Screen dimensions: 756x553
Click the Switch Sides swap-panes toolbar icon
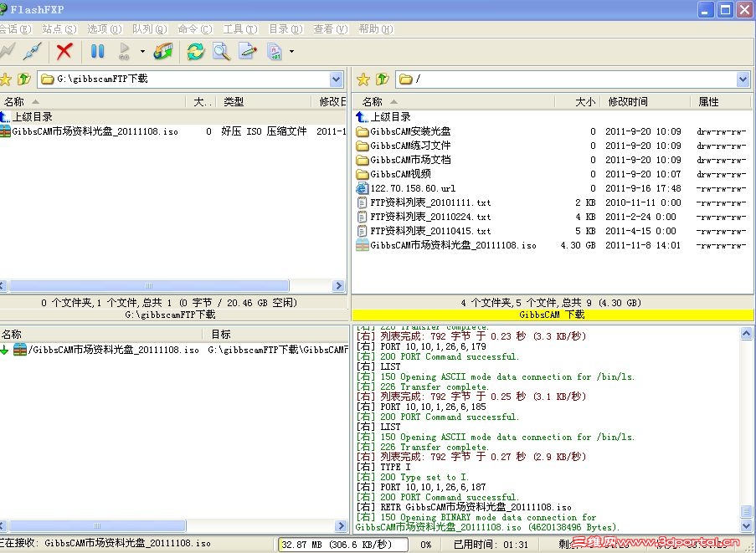163,50
